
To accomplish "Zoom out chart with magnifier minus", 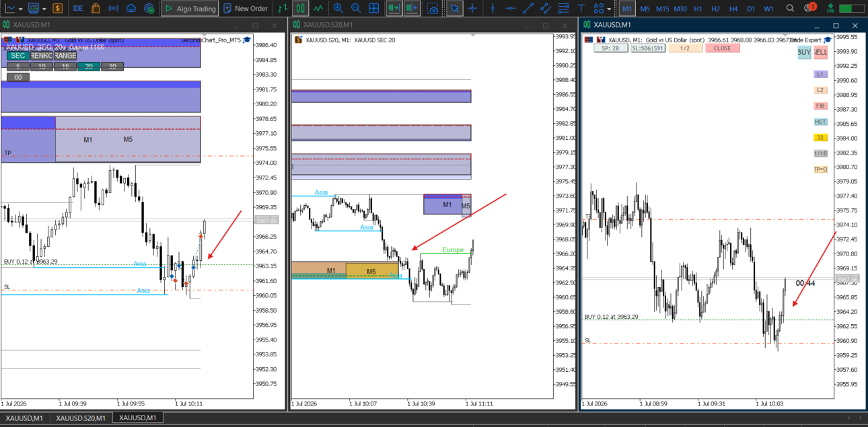I will pos(356,9).
